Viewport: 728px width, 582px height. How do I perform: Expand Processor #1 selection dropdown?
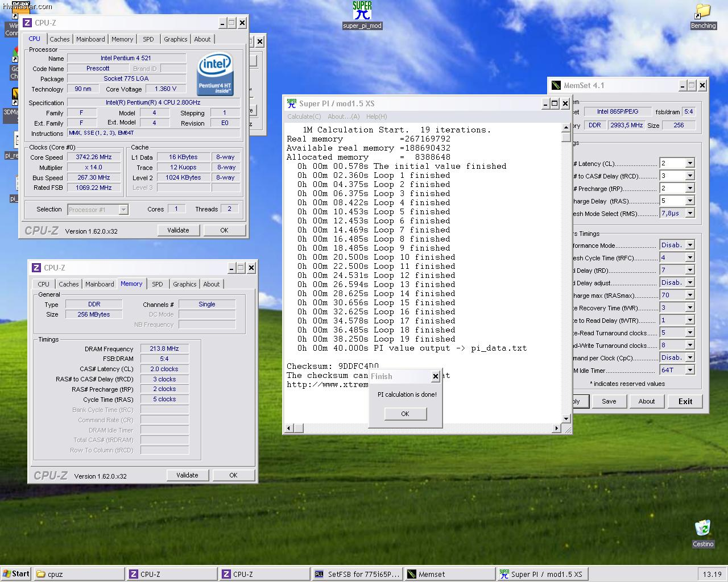[x=123, y=210]
